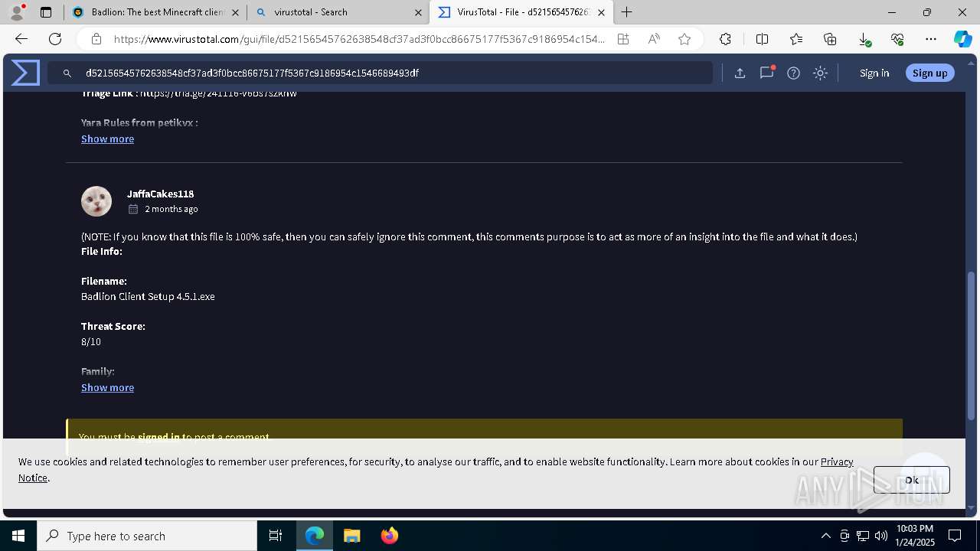980x551 pixels.
Task: Open the Privacy Notice link
Action: [837, 461]
